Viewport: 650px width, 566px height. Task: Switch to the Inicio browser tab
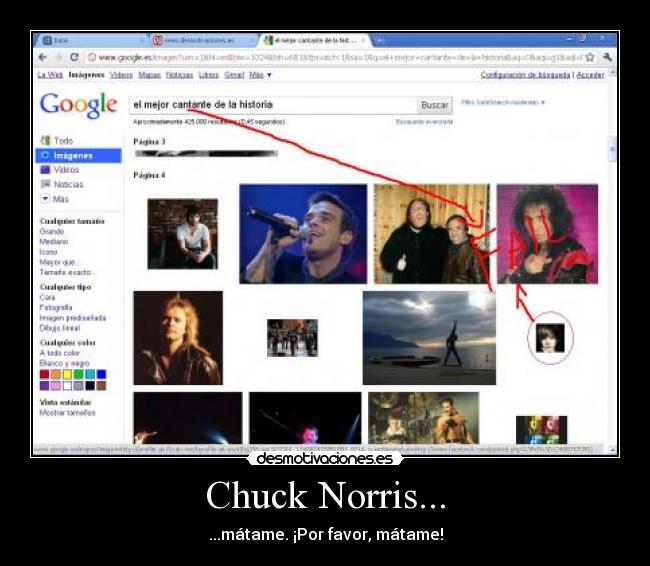pos(89,40)
